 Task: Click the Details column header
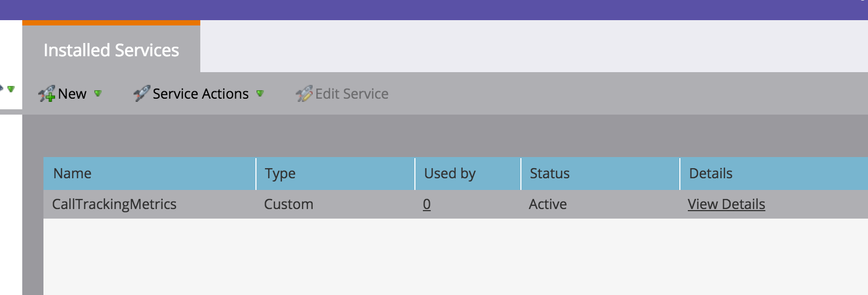tap(774, 173)
